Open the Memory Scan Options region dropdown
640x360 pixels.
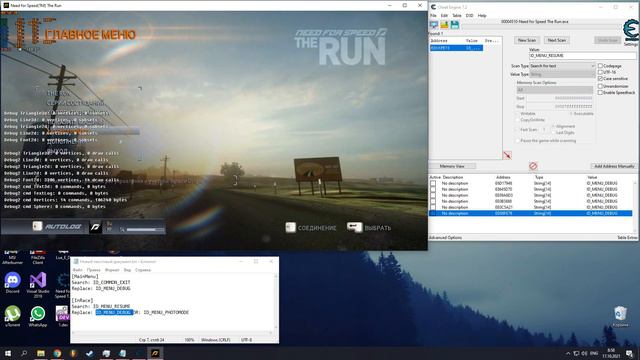point(555,90)
